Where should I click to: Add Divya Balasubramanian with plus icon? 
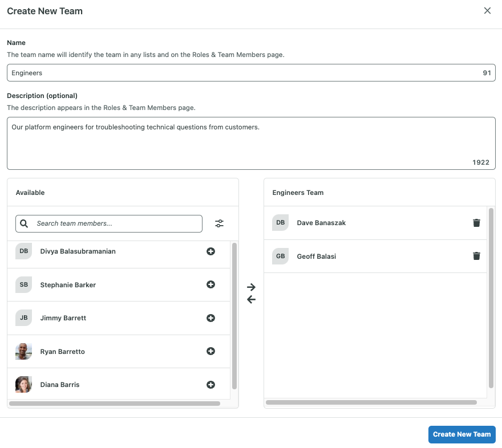pos(210,251)
